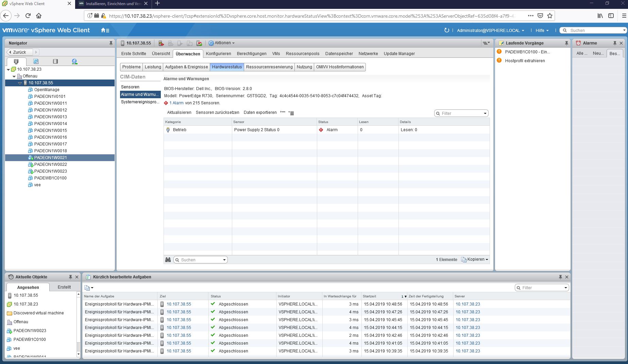
Task: Collapse the Offenau datacenter node
Action: click(14, 76)
